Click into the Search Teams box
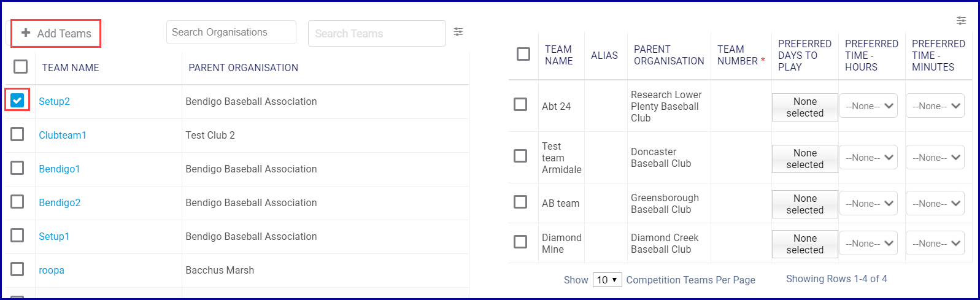The image size is (980, 300). tap(376, 34)
